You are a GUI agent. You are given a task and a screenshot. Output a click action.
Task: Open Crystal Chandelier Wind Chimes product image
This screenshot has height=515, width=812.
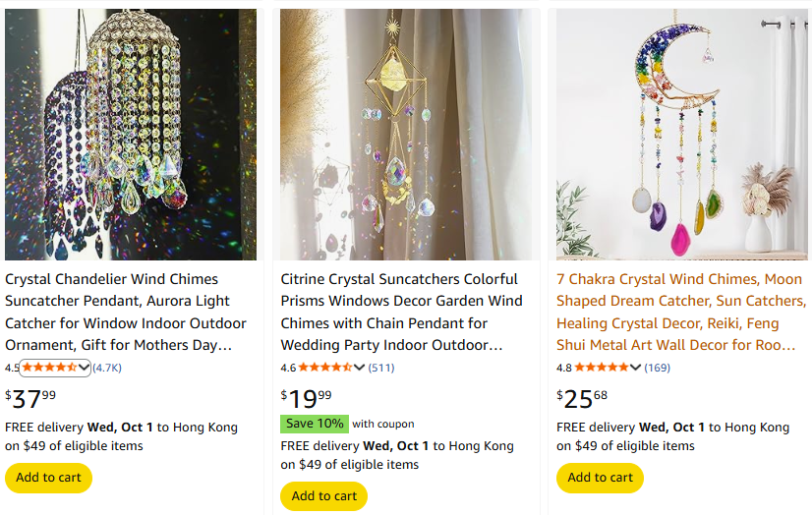(x=131, y=135)
